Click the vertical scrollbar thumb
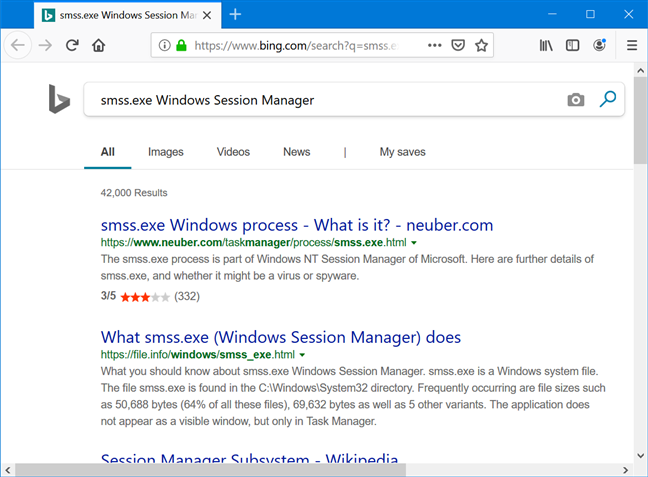This screenshot has height=477, width=648. coord(641,120)
